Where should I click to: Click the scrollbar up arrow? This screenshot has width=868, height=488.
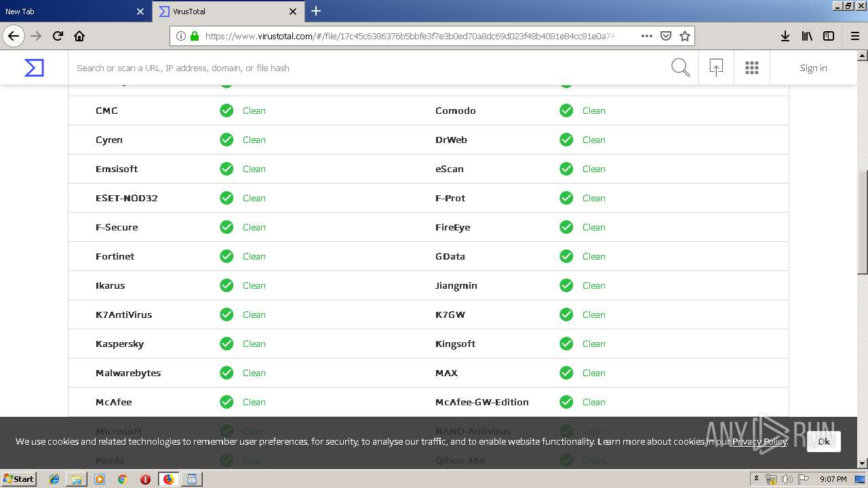pyautogui.click(x=863, y=56)
